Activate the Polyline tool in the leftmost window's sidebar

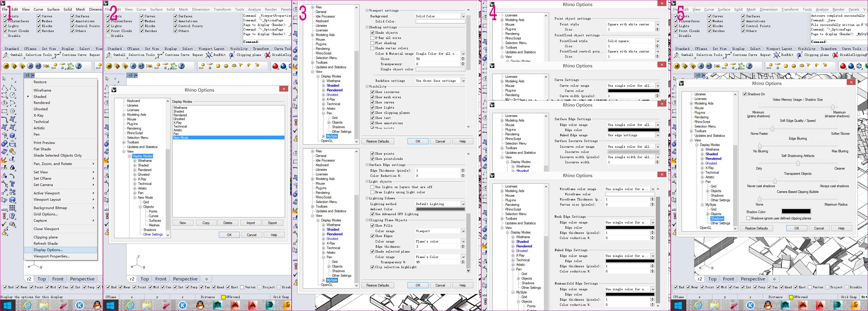coord(4,87)
